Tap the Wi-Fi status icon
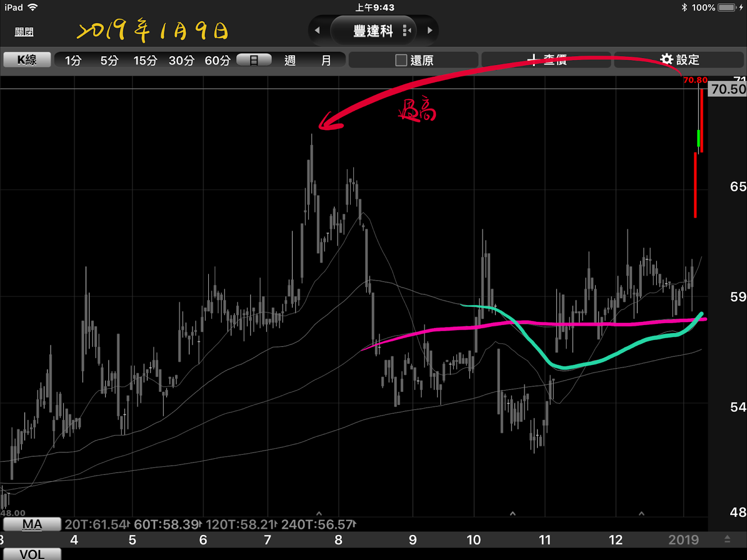Screen dimensions: 747x560 [x=33, y=7]
